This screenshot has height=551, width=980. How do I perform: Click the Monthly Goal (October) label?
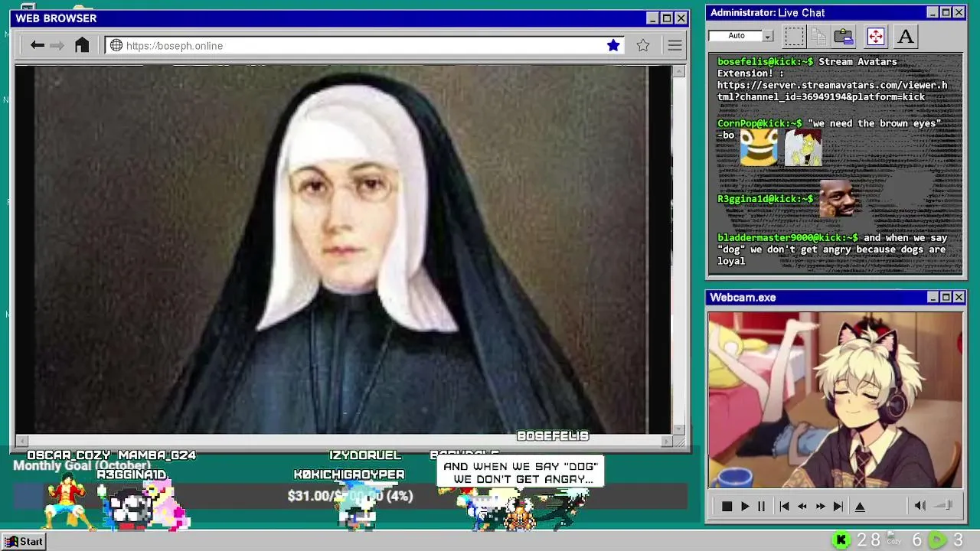[82, 466]
